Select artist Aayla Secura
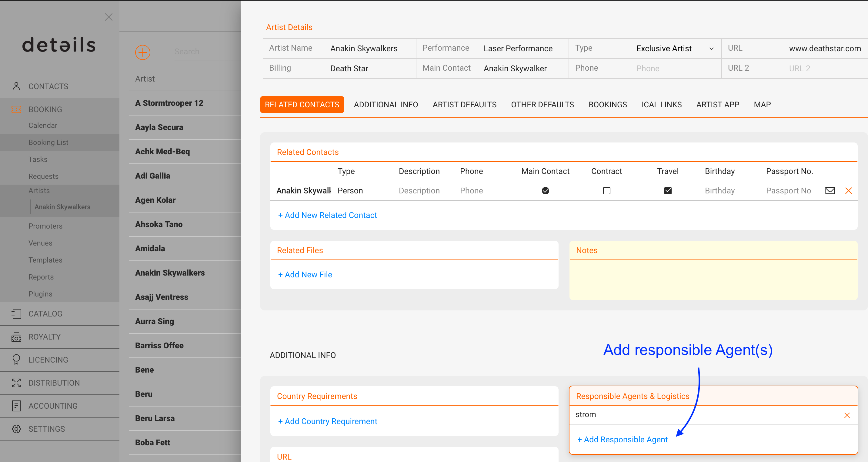This screenshot has height=462, width=868. click(159, 127)
